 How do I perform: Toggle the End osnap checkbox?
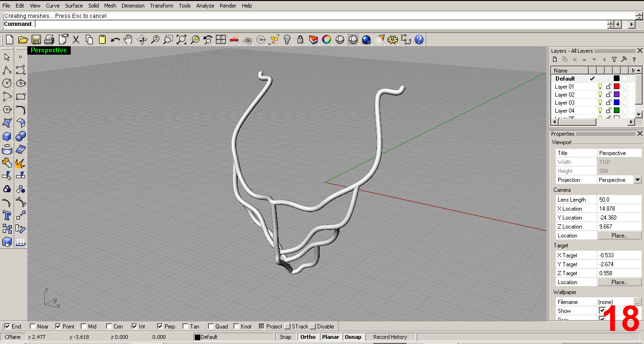tap(7, 326)
